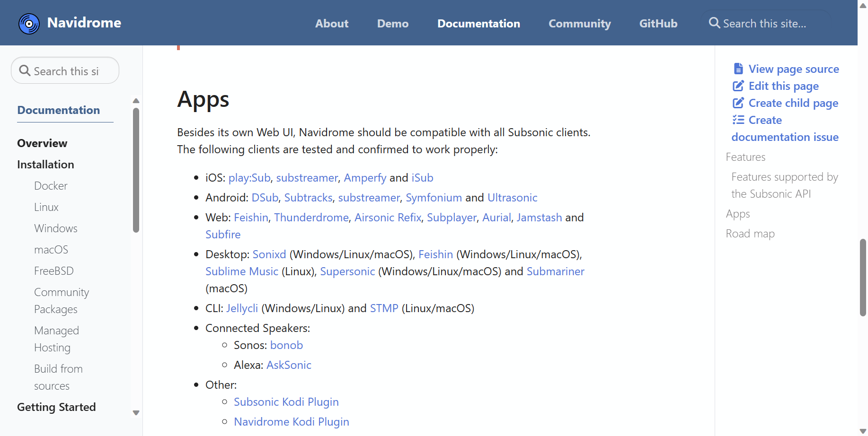Click sidebar scroll down arrow
The height and width of the screenshot is (436, 868).
pyautogui.click(x=136, y=413)
